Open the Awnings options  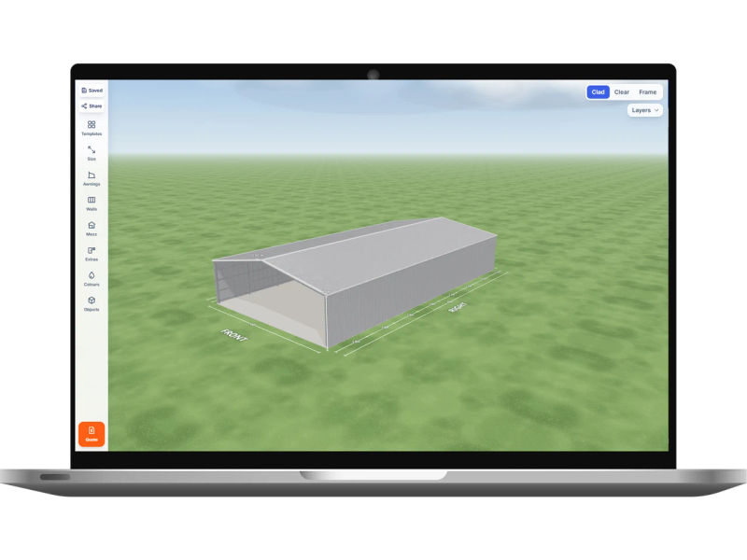(x=92, y=178)
